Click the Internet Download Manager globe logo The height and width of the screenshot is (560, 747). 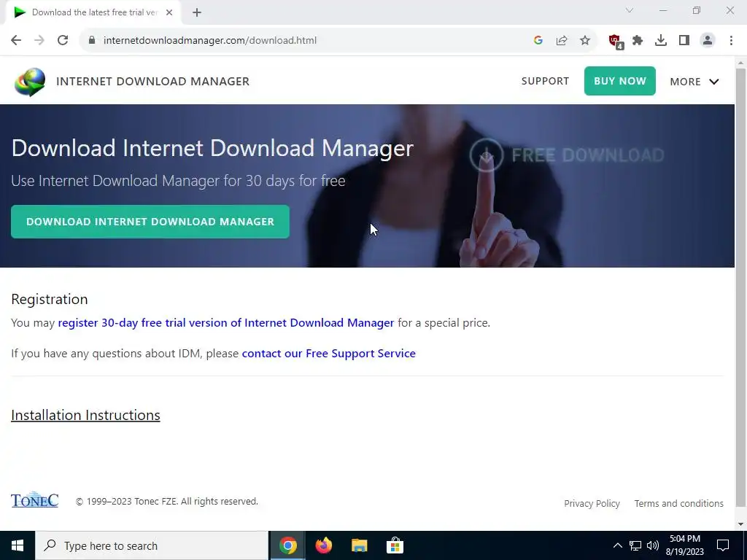(x=30, y=82)
